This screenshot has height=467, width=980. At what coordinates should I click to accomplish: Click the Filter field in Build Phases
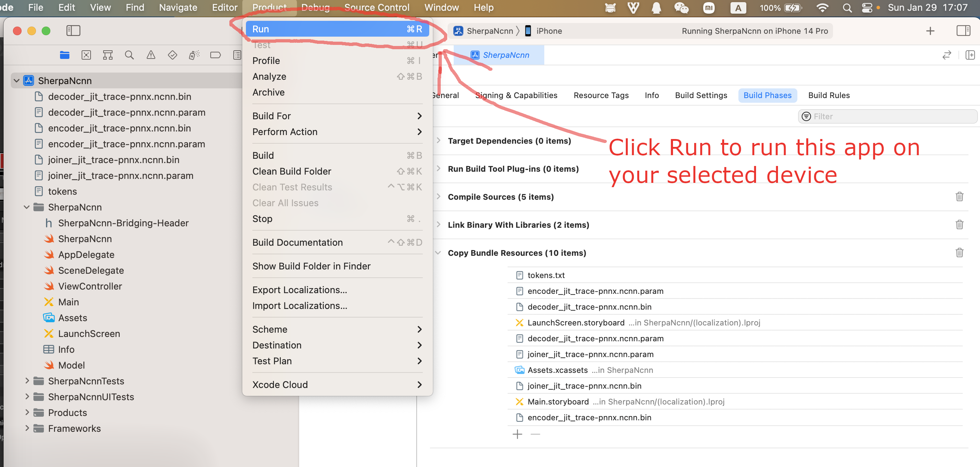tap(887, 116)
